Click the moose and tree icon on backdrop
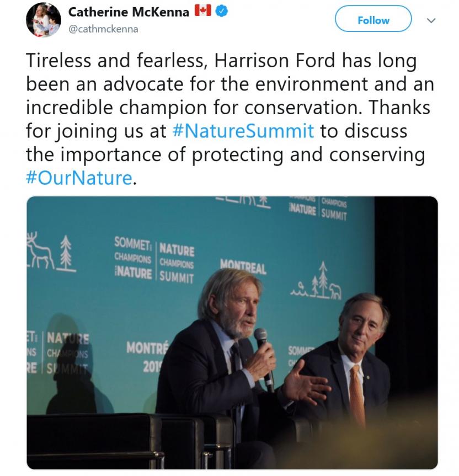Image resolution: width=459 pixels, height=476 pixels. 51,253
